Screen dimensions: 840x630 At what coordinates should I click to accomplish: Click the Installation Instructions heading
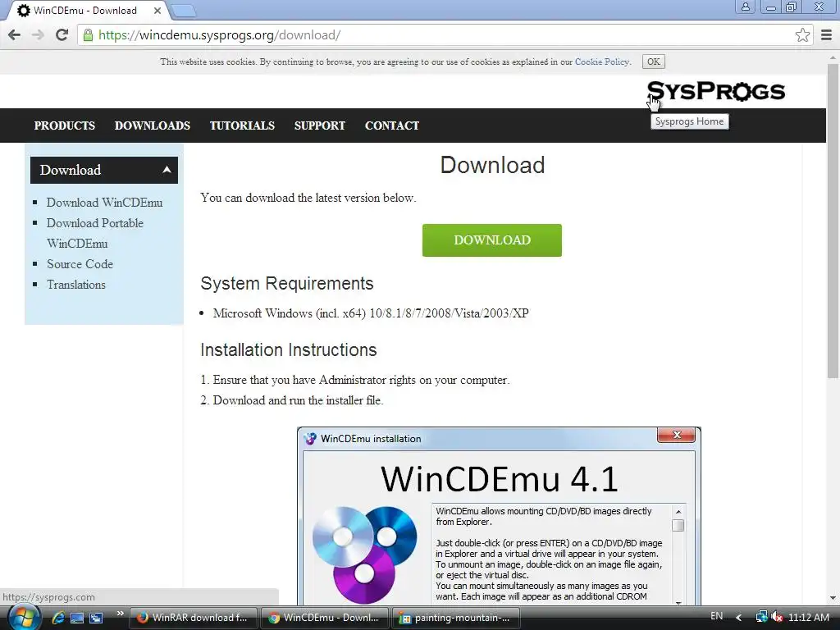tap(288, 349)
